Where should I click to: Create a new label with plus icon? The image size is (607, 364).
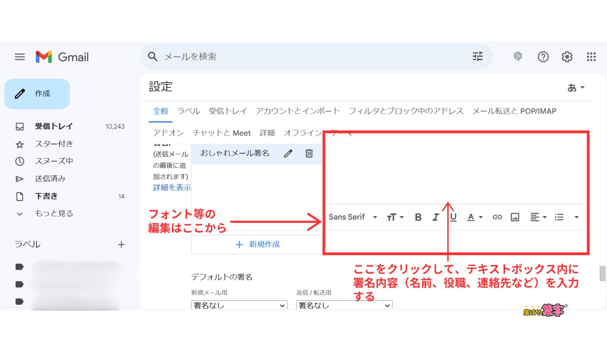[121, 245]
